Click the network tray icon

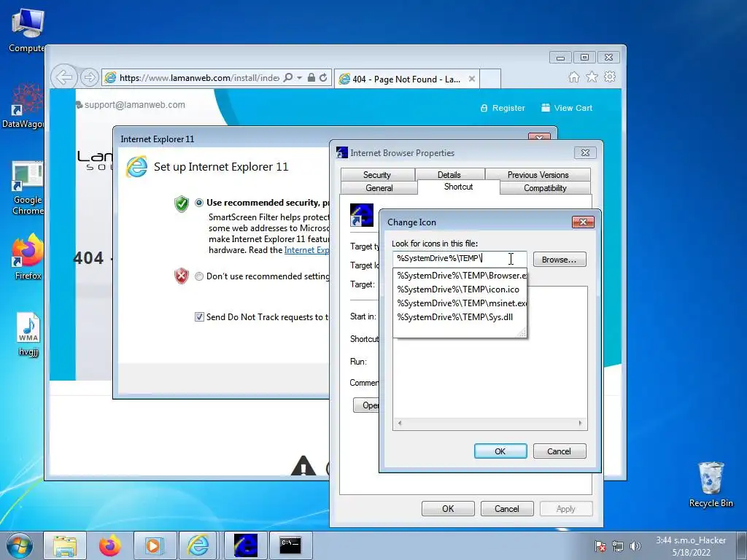(618, 546)
